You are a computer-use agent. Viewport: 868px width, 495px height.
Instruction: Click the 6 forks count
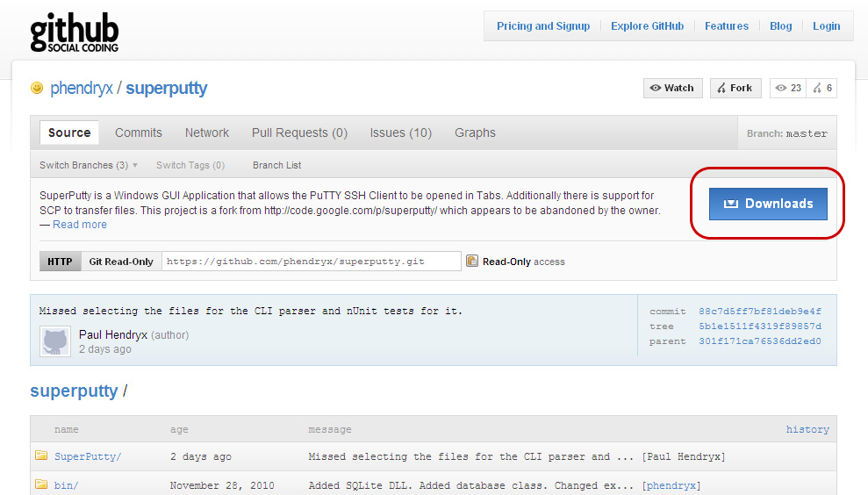tap(829, 88)
